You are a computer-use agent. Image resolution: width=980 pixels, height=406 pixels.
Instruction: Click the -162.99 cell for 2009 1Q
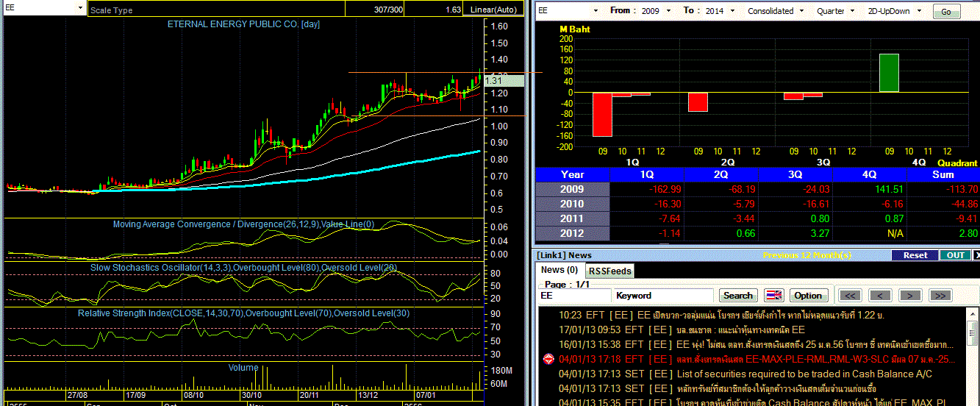(647, 189)
